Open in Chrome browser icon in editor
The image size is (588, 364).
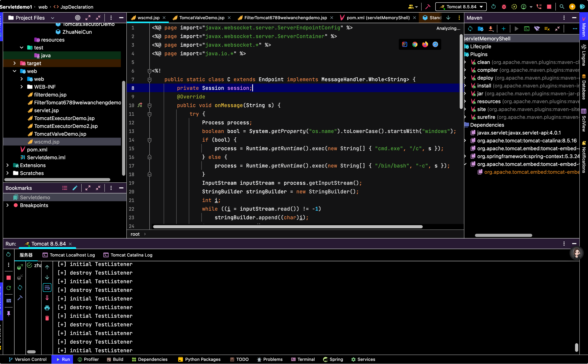[415, 44]
